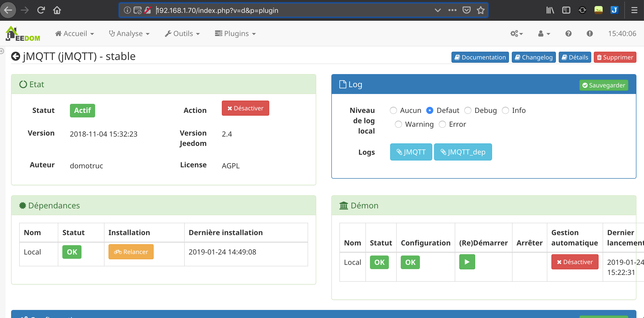Show site information icon in address bar
Screen dimensions: 644x318
[127, 10]
